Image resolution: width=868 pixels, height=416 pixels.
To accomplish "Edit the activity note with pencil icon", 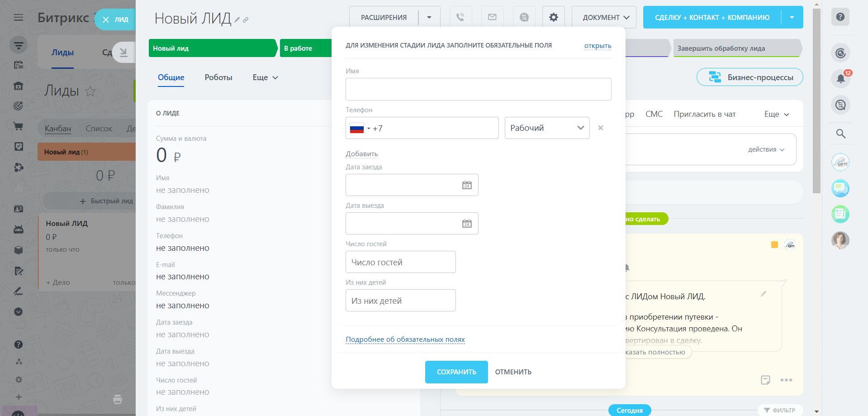I will (x=764, y=294).
